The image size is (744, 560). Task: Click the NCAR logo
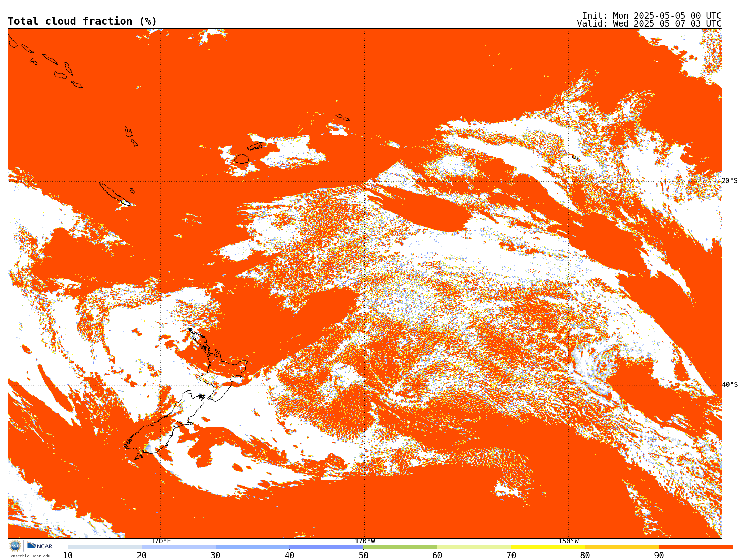[40, 546]
